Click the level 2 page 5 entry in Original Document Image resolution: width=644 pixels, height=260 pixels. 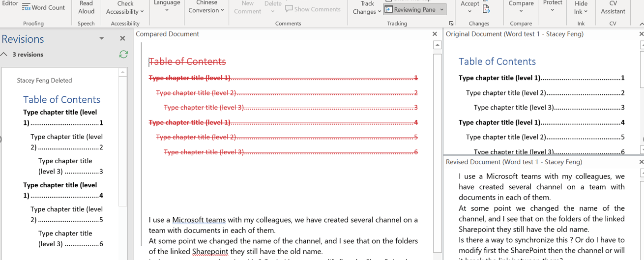click(x=546, y=137)
